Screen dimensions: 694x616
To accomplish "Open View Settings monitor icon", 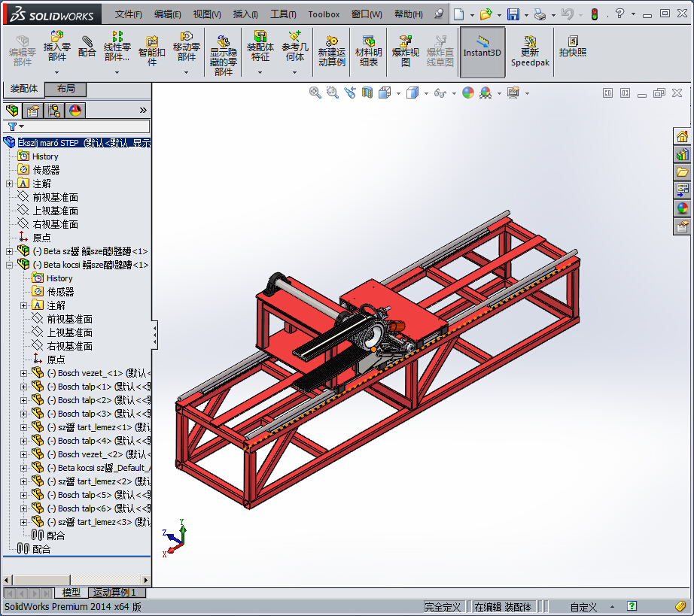I will [x=513, y=93].
